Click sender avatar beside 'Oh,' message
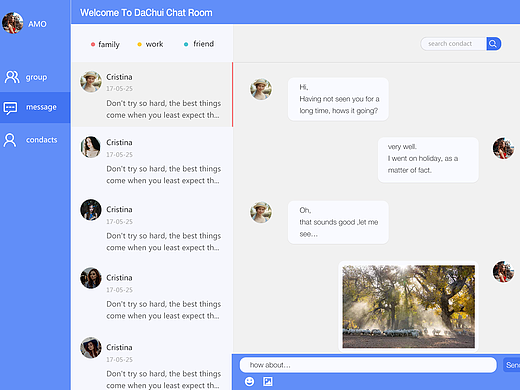Image resolution: width=520 pixels, height=390 pixels. click(261, 212)
